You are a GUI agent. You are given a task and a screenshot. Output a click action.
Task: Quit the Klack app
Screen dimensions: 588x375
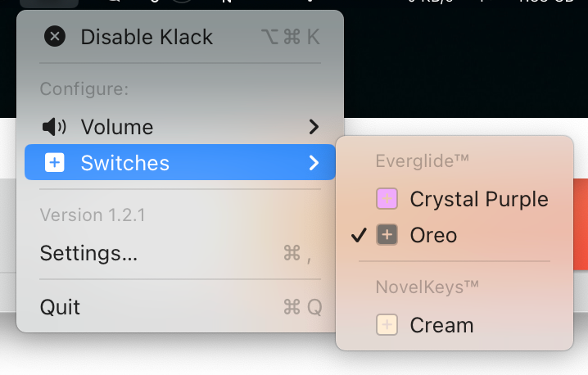(60, 307)
